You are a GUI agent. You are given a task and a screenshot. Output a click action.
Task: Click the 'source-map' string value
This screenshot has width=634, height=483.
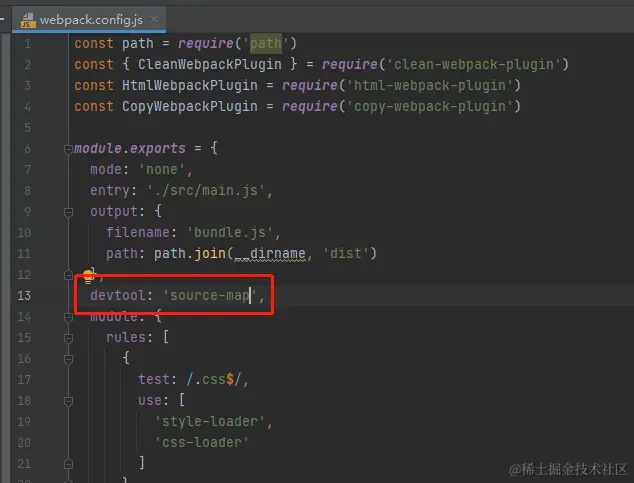pyautogui.click(x=209, y=295)
